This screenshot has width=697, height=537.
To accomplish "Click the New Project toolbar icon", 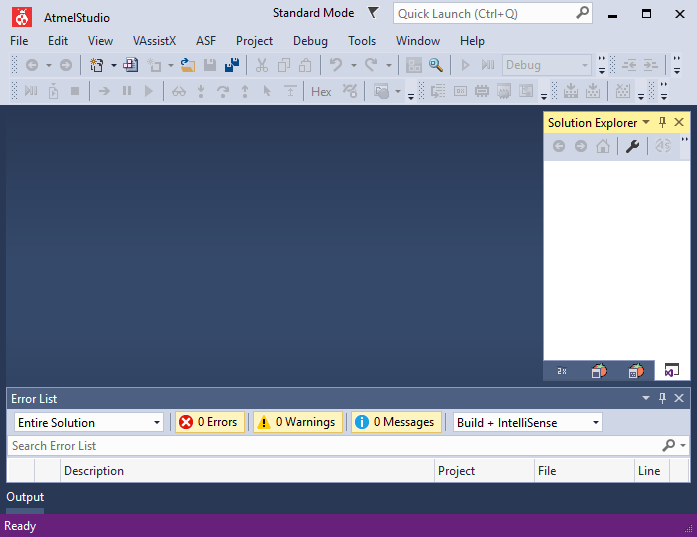I will (96, 65).
